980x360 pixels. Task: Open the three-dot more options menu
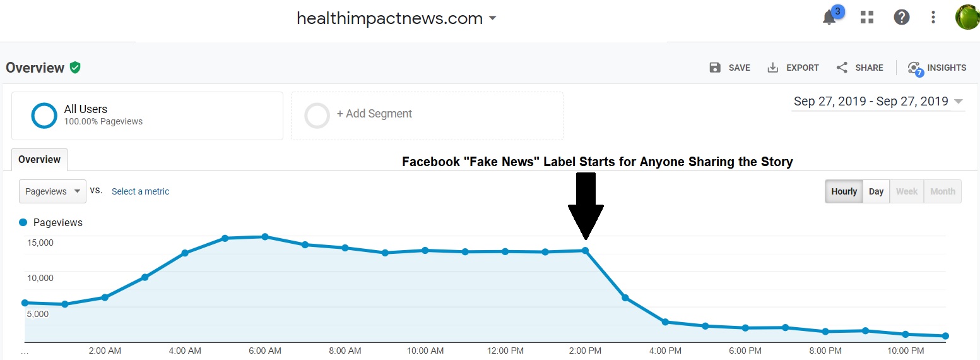point(933,18)
